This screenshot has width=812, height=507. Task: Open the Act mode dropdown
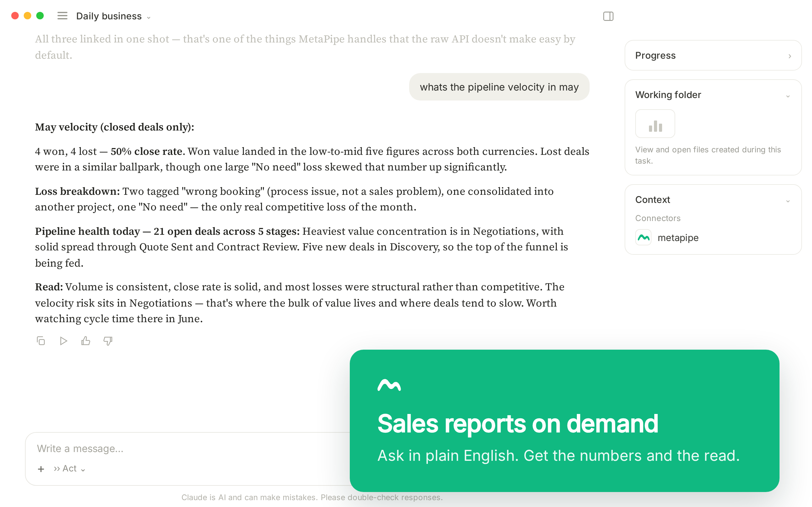pyautogui.click(x=70, y=469)
